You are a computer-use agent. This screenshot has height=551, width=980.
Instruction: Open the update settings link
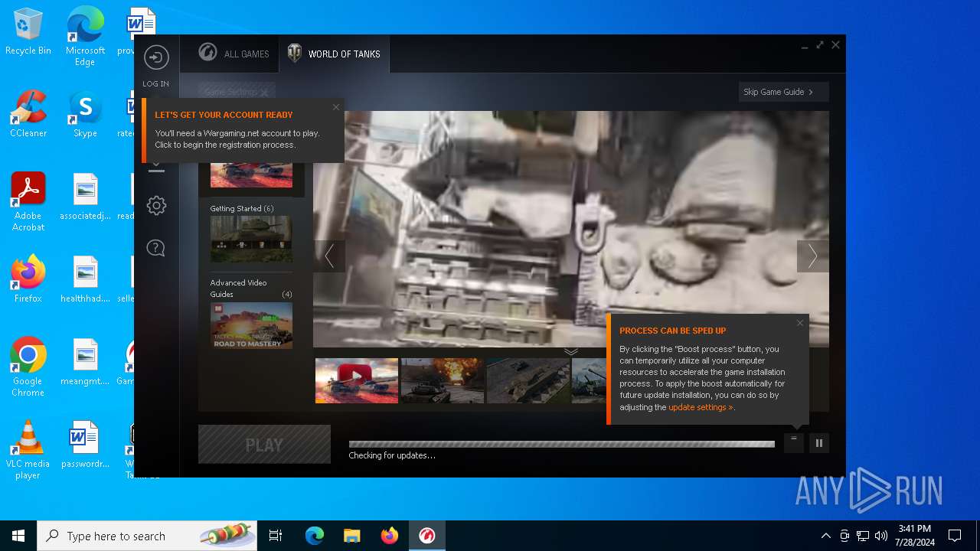[x=701, y=407]
